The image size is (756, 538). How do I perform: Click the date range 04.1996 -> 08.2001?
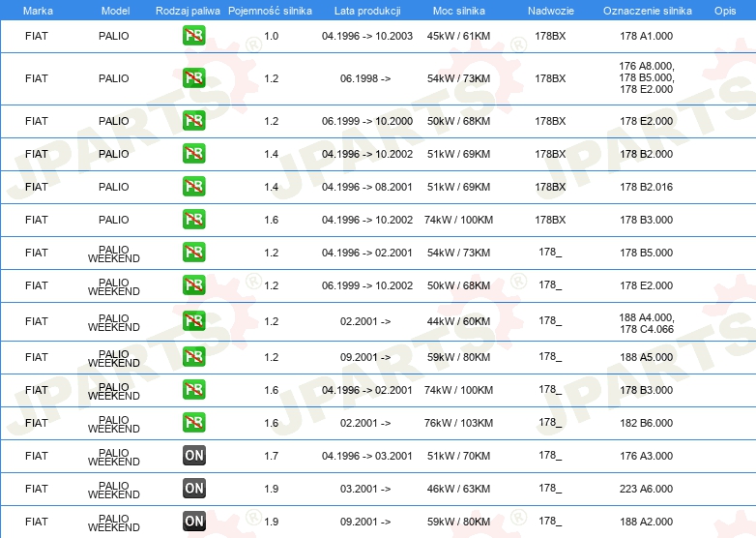pyautogui.click(x=367, y=186)
